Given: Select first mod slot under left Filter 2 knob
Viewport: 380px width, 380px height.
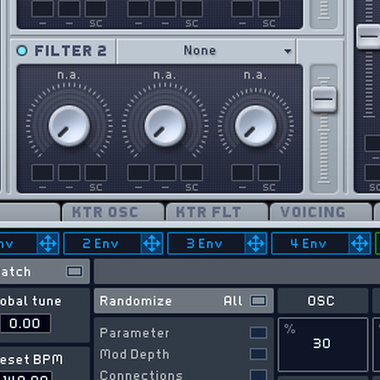Looking at the screenshot, I should tap(42, 173).
